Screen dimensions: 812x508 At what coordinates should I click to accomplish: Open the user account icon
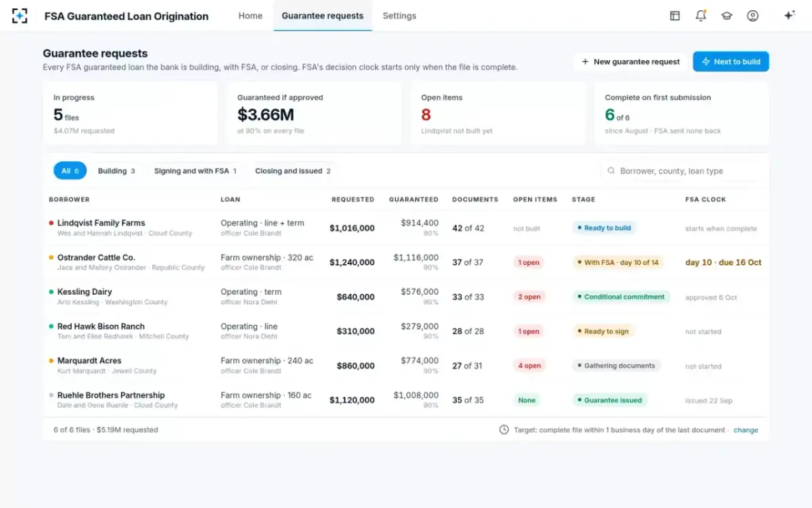coord(752,16)
